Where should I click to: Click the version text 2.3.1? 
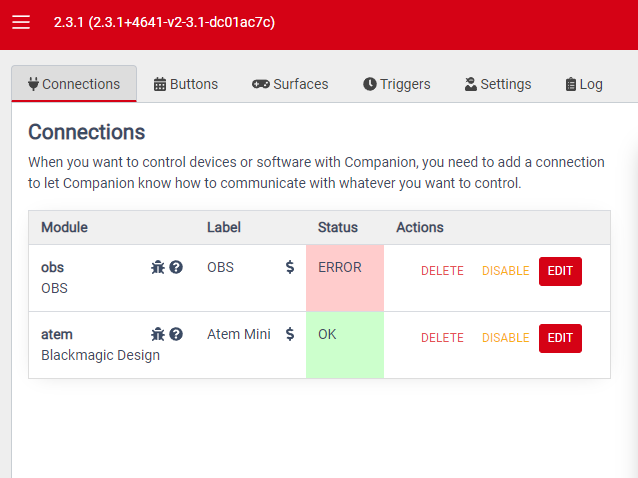tap(164, 22)
